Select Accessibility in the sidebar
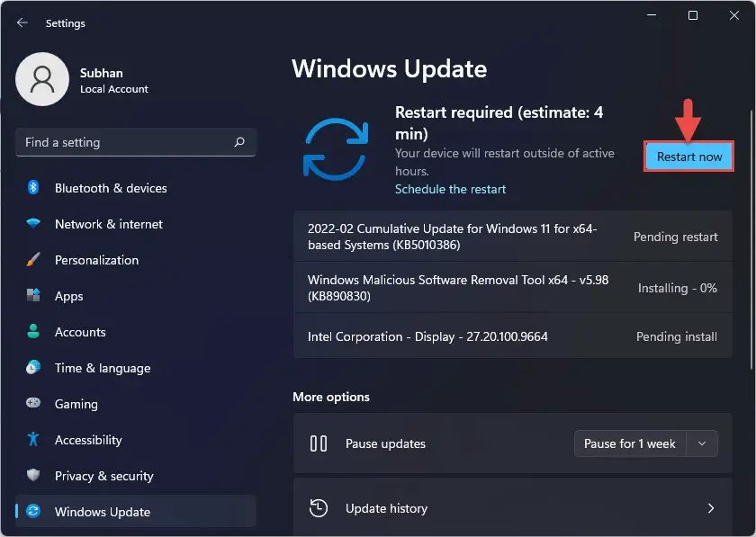 point(136,440)
